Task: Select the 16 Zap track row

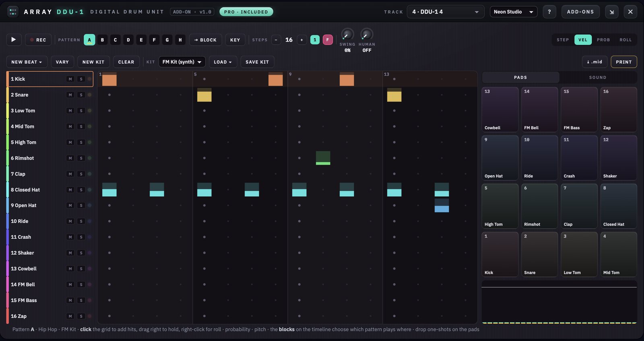Action: (x=50, y=316)
